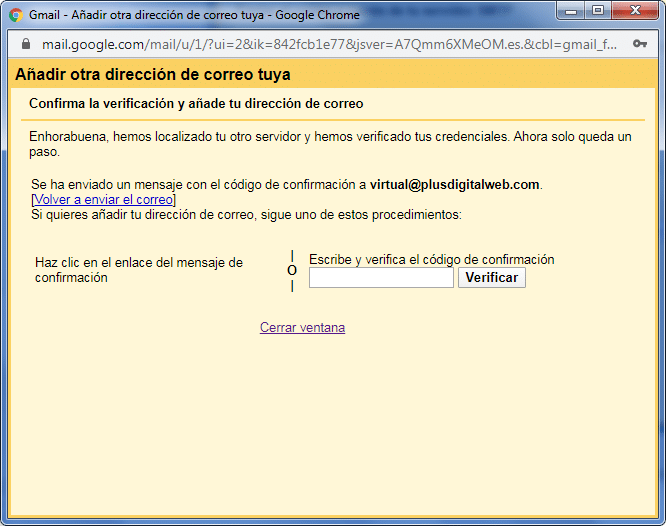Click the 'Si quieres añadir tu dirección' sentence
Image resolution: width=666 pixels, height=527 pixels.
pyautogui.click(x=246, y=214)
